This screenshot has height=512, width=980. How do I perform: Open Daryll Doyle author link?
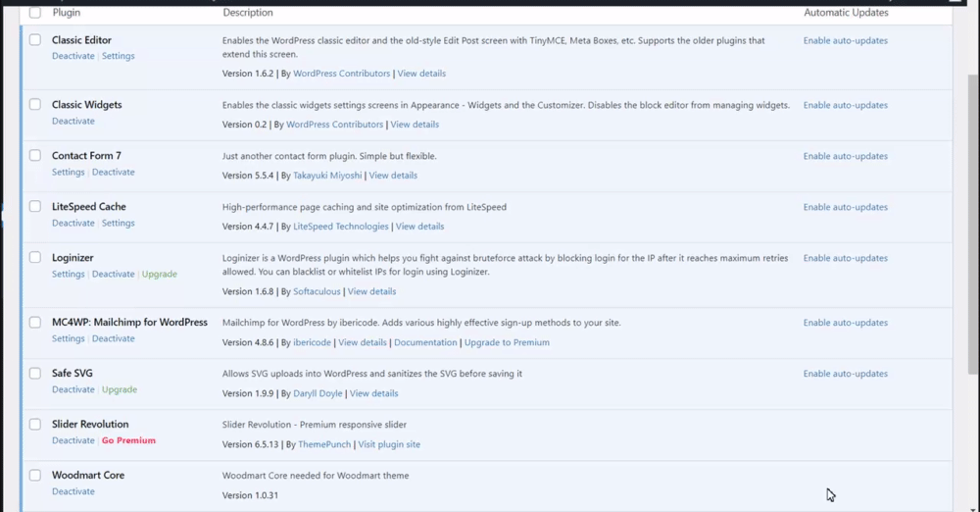pos(318,393)
